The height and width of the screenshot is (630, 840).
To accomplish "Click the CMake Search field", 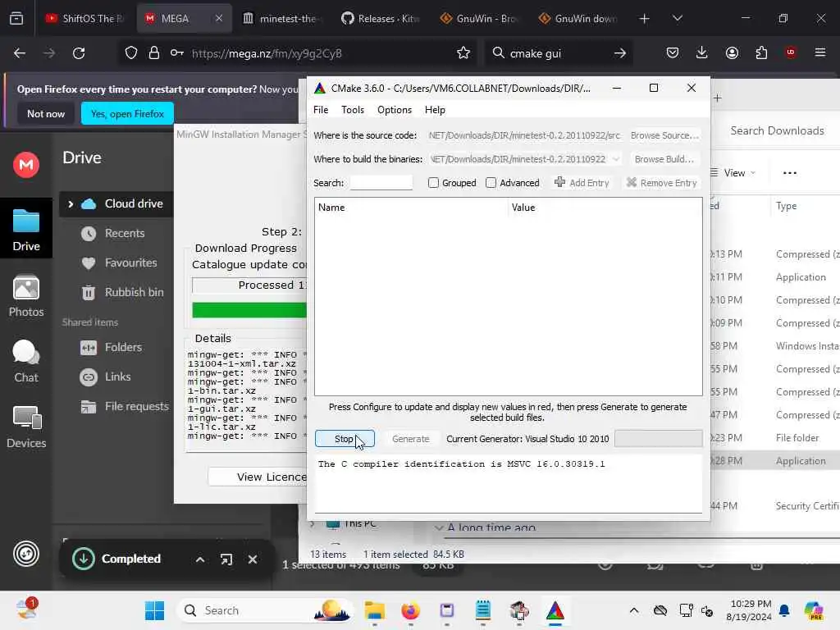I will click(x=381, y=183).
